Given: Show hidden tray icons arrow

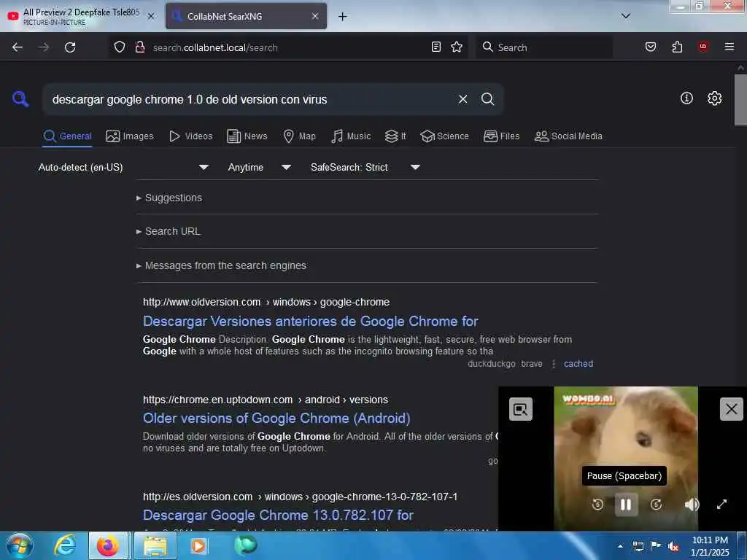Looking at the screenshot, I should pyautogui.click(x=620, y=546).
